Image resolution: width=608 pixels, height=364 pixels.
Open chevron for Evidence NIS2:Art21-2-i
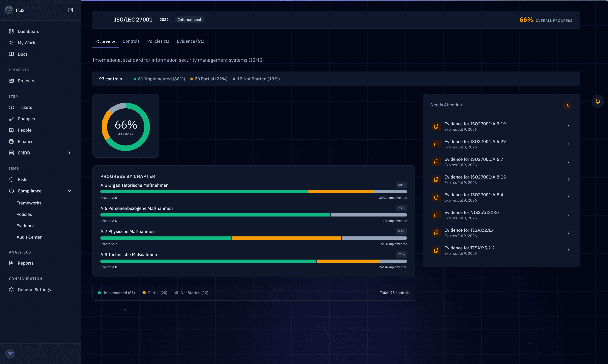[x=569, y=215]
